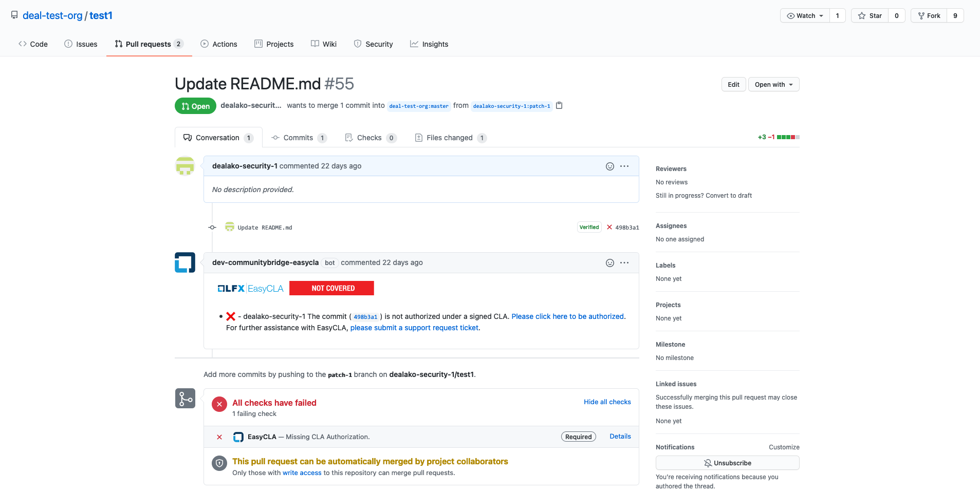
Task: Click 'Please click here to be authorized'
Action: tap(567, 316)
